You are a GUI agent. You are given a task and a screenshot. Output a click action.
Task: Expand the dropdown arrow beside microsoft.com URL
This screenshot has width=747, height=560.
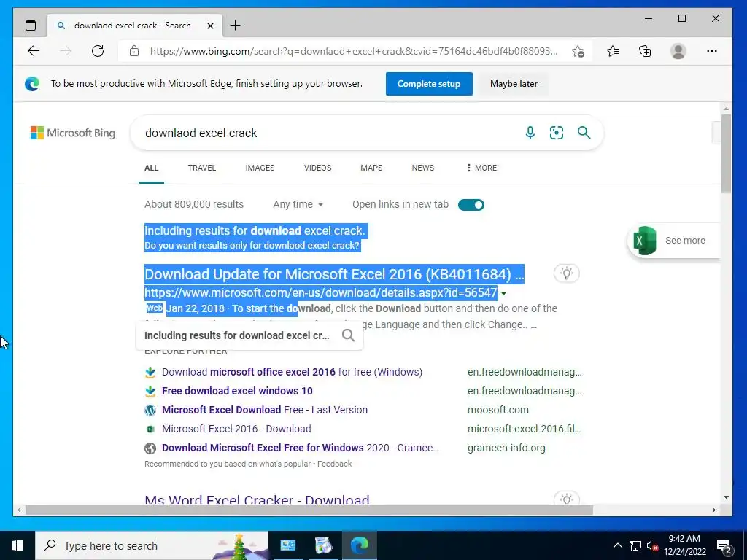[503, 294]
